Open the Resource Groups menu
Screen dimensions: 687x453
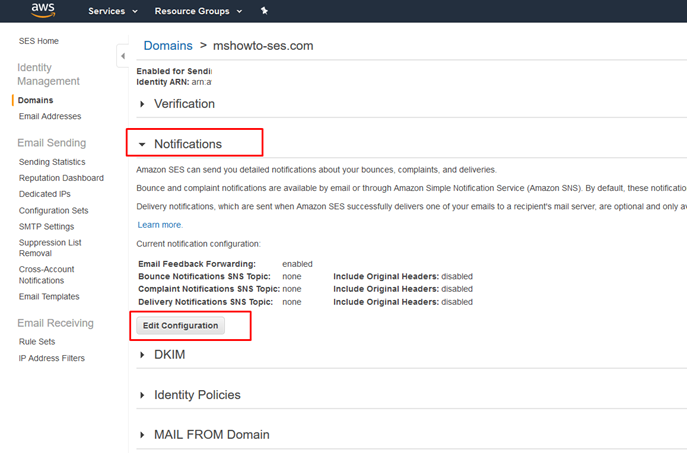click(198, 11)
